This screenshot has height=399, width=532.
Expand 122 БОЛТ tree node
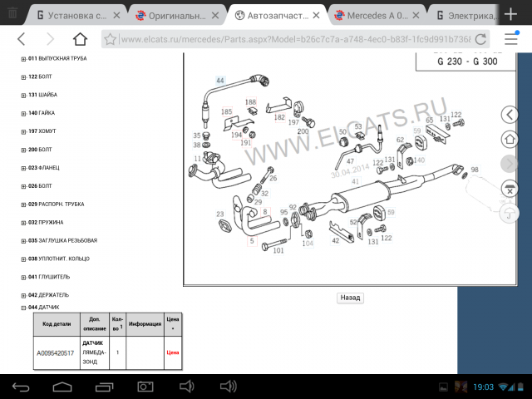point(23,77)
